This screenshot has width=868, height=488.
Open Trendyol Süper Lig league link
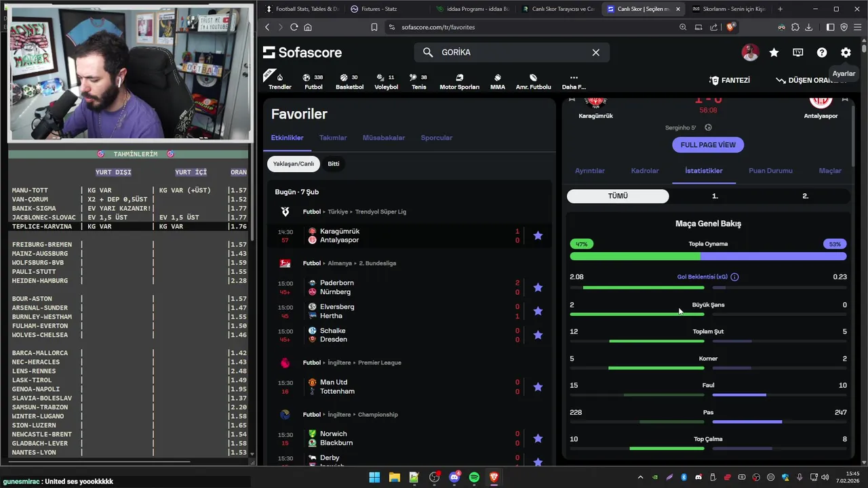[380, 211]
